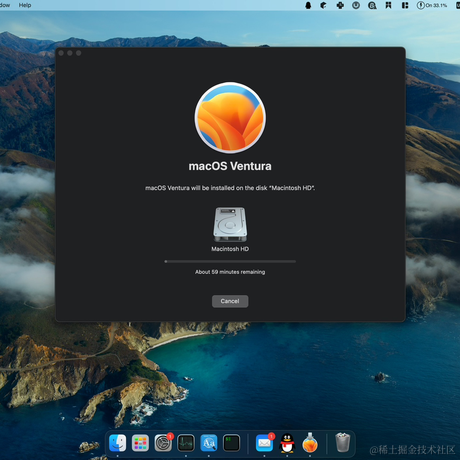Click the 'About 59 minutes remaining' text
460x460 pixels.
(x=230, y=272)
